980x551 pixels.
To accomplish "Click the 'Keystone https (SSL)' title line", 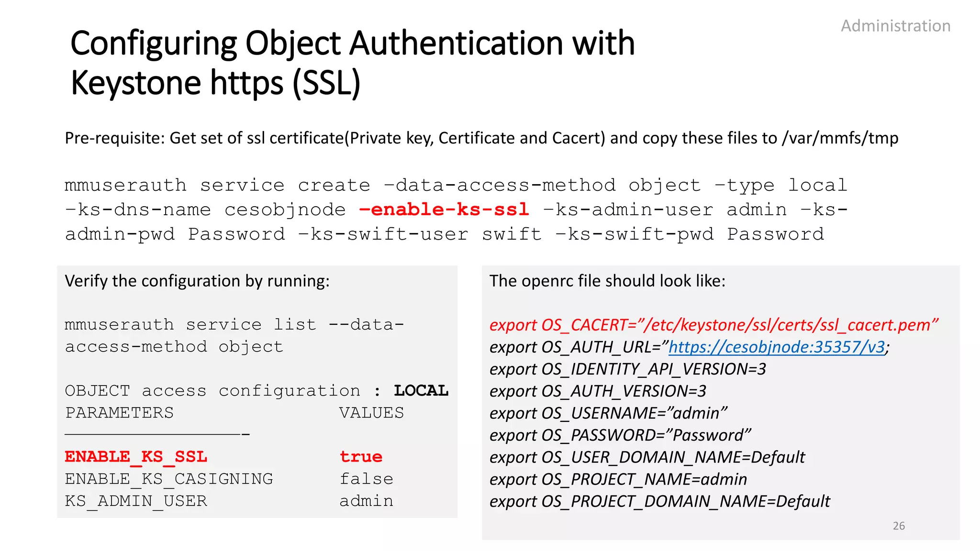I will coord(215,83).
